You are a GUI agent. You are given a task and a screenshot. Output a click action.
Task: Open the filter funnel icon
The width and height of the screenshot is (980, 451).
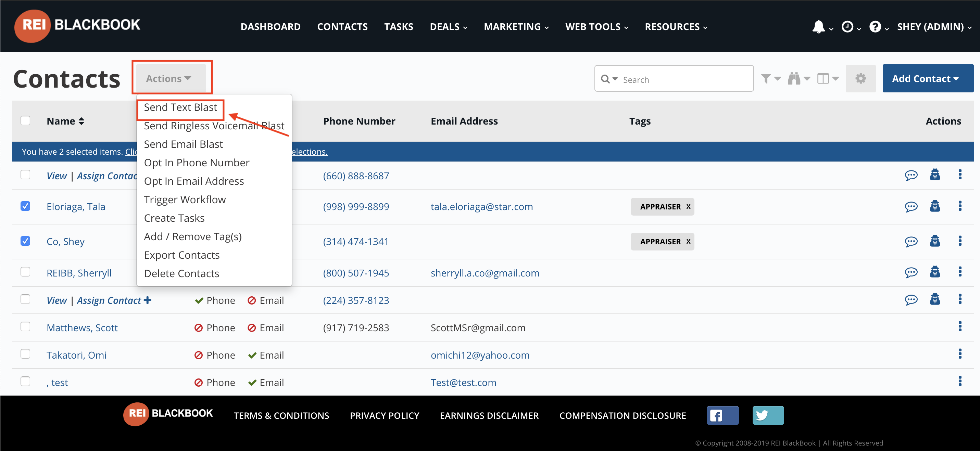pyautogui.click(x=766, y=79)
